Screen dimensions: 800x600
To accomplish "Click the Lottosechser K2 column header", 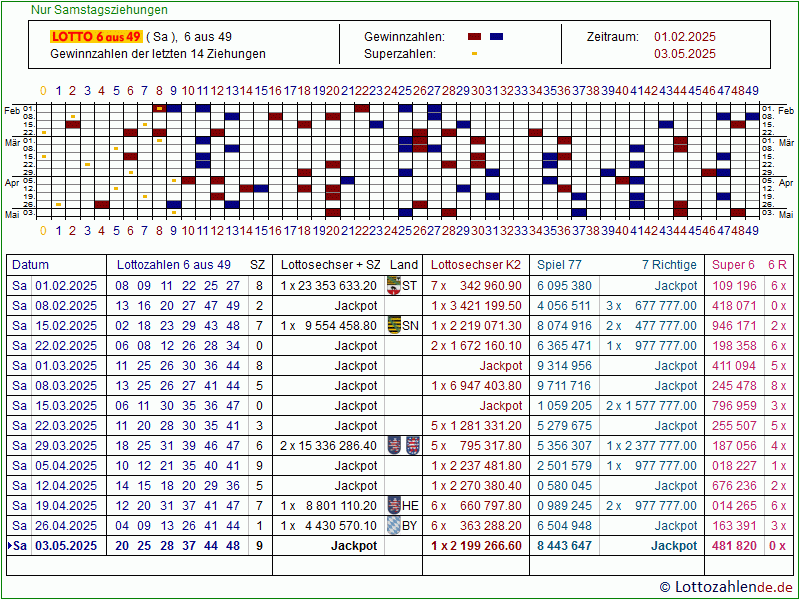I will click(x=476, y=265).
